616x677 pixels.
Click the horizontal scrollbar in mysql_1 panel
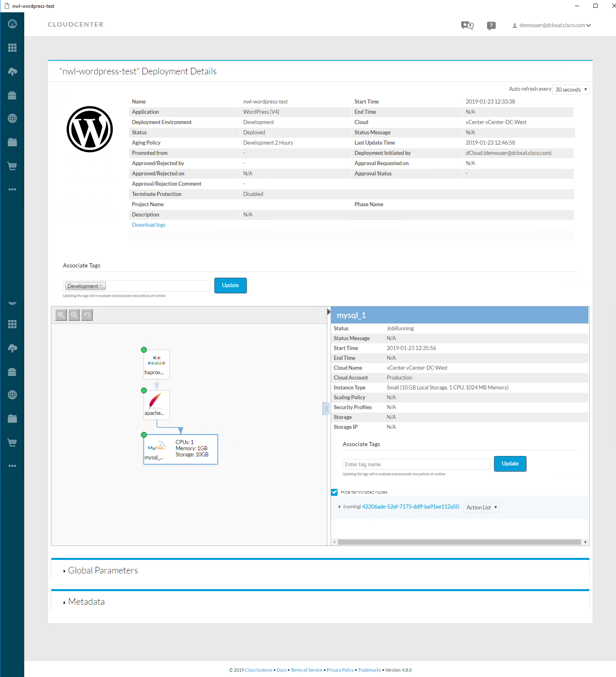[459, 542]
